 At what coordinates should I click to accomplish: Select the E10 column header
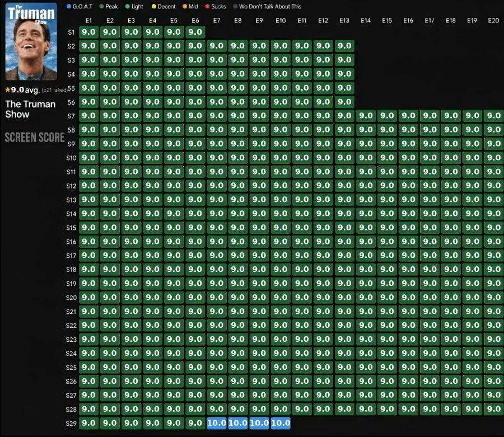pyautogui.click(x=281, y=21)
